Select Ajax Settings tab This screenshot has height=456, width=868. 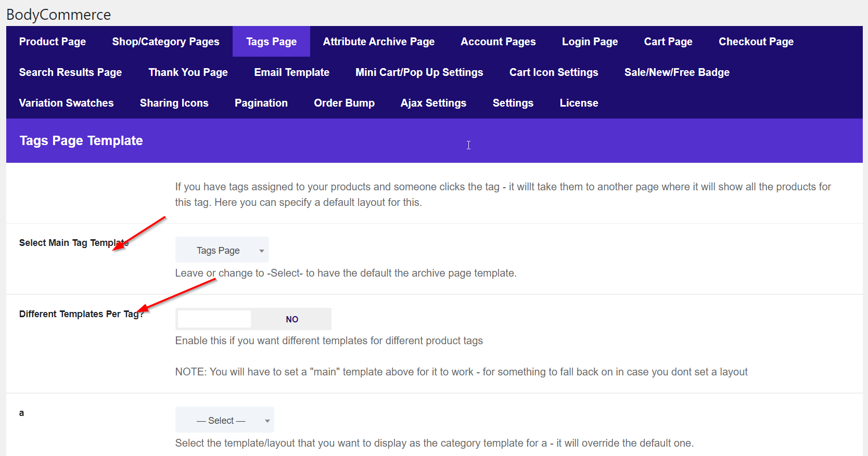tap(433, 103)
